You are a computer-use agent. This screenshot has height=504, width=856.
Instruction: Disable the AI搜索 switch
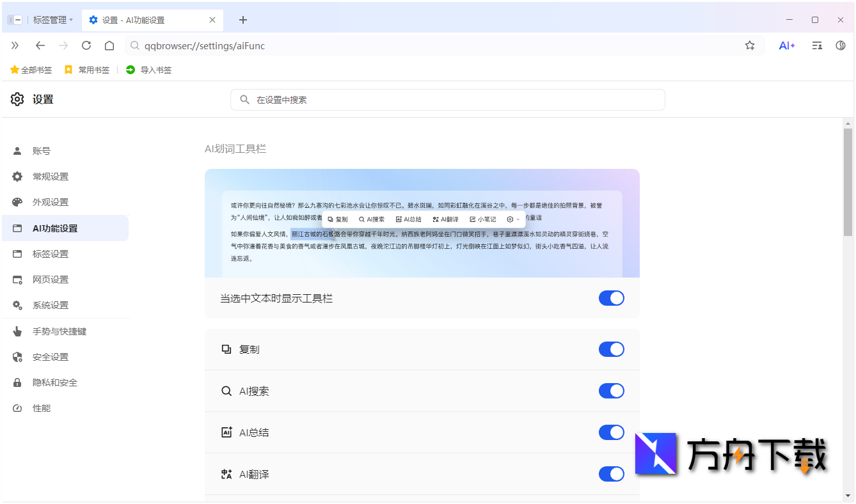[611, 390]
